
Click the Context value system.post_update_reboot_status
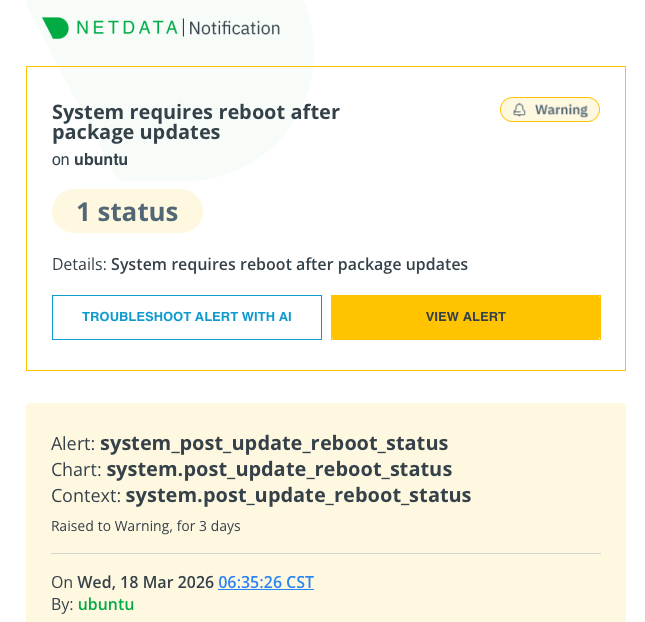(298, 495)
